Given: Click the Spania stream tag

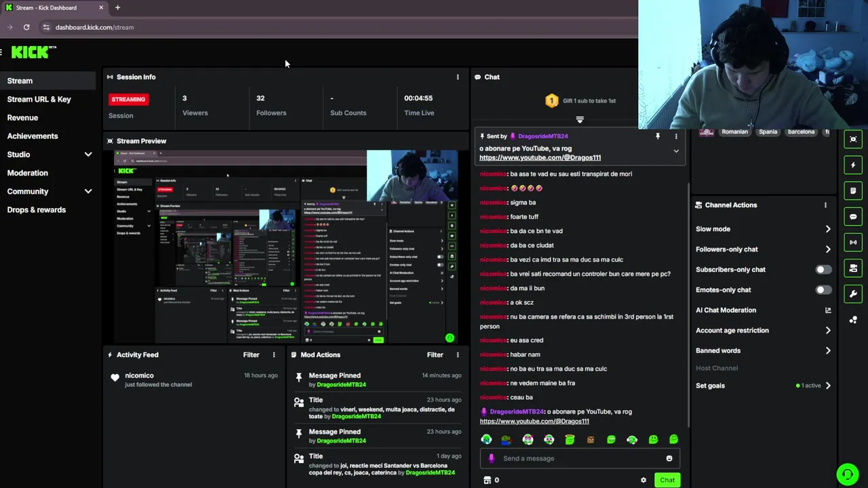Looking at the screenshot, I should (768, 132).
